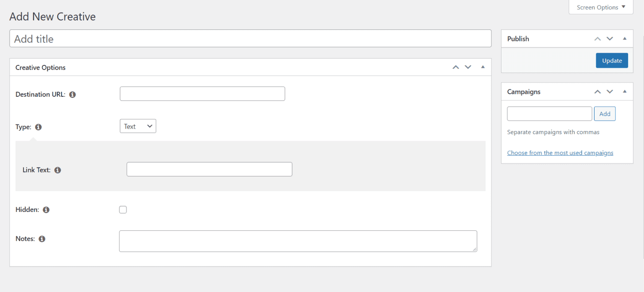The width and height of the screenshot is (644, 292).
Task: Move the Campaigns panel down with its arrow
Action: pyautogui.click(x=610, y=91)
